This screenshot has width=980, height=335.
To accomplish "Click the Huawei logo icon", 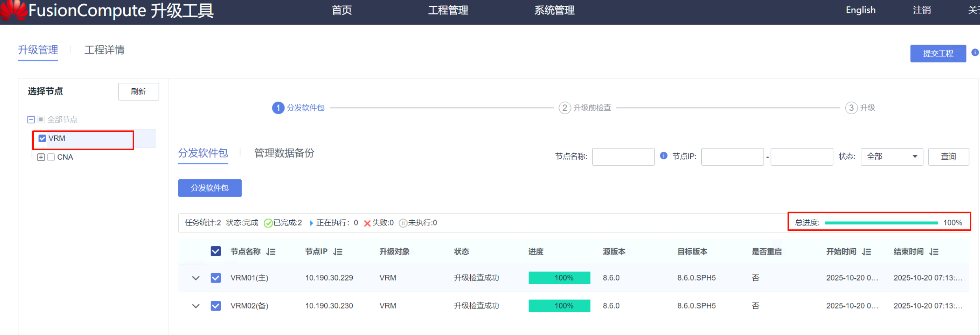I will point(13,10).
